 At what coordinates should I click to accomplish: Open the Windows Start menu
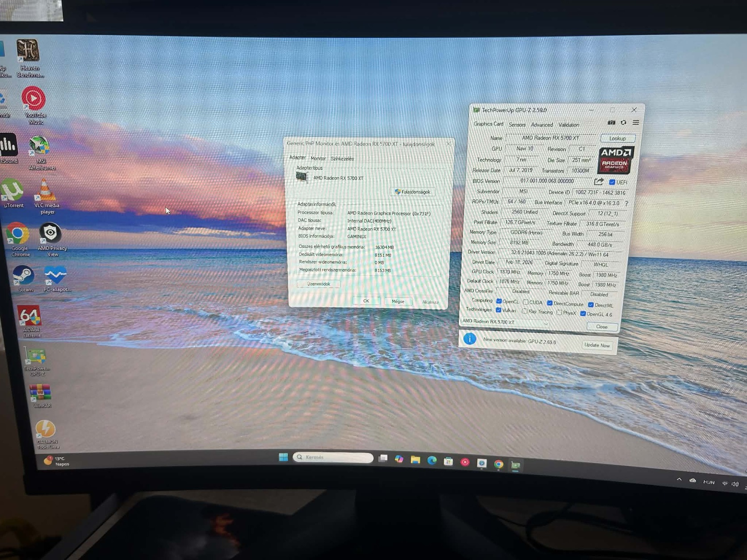283,457
